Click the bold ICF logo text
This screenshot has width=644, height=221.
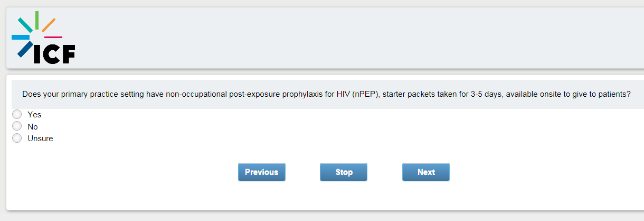pos(54,54)
